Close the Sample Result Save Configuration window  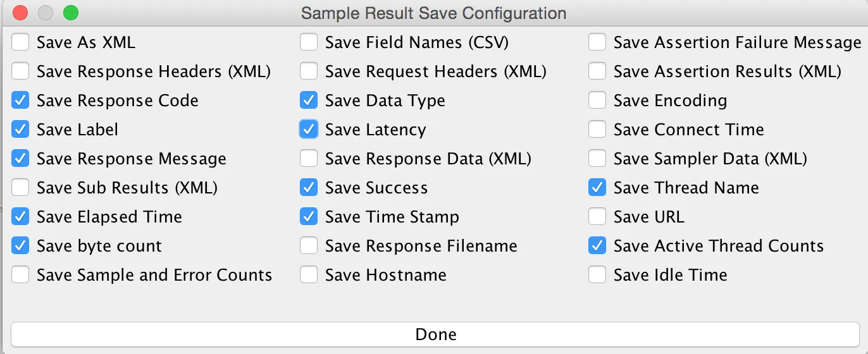[20, 13]
